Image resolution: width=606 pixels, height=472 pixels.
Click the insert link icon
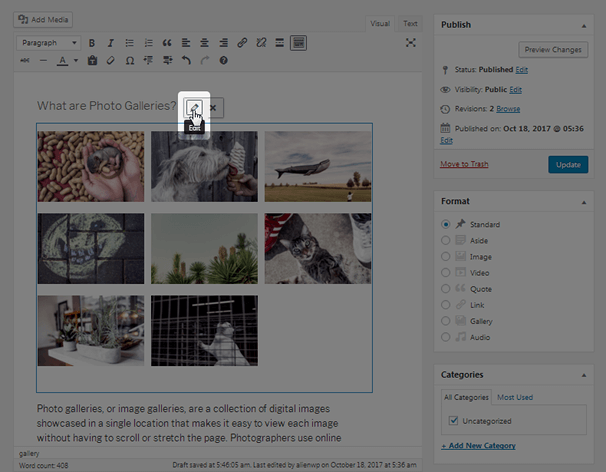(242, 43)
